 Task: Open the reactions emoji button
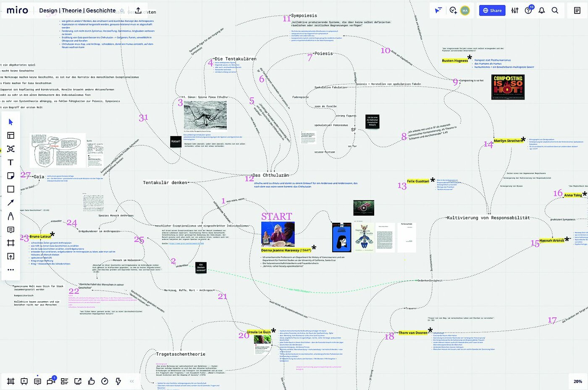453,11
